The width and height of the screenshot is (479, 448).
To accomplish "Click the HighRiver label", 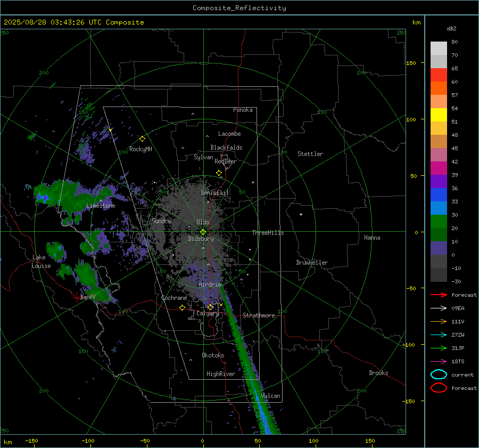I will [x=221, y=374].
